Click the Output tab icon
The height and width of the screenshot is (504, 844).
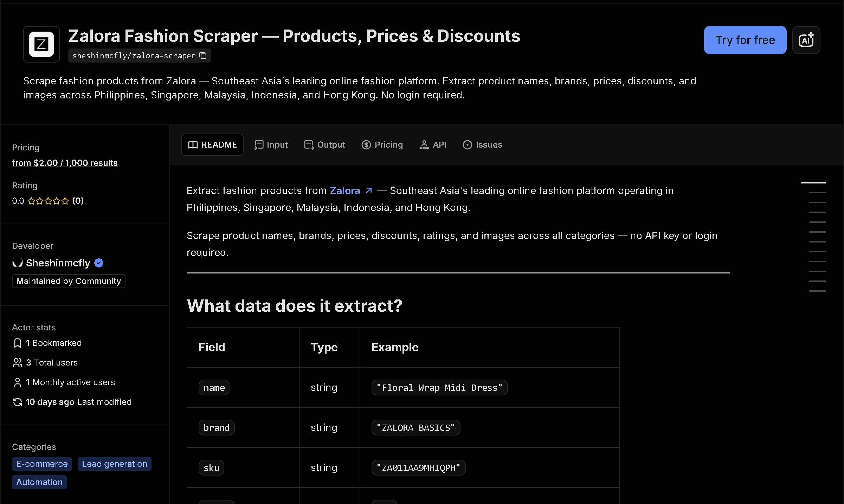click(309, 145)
